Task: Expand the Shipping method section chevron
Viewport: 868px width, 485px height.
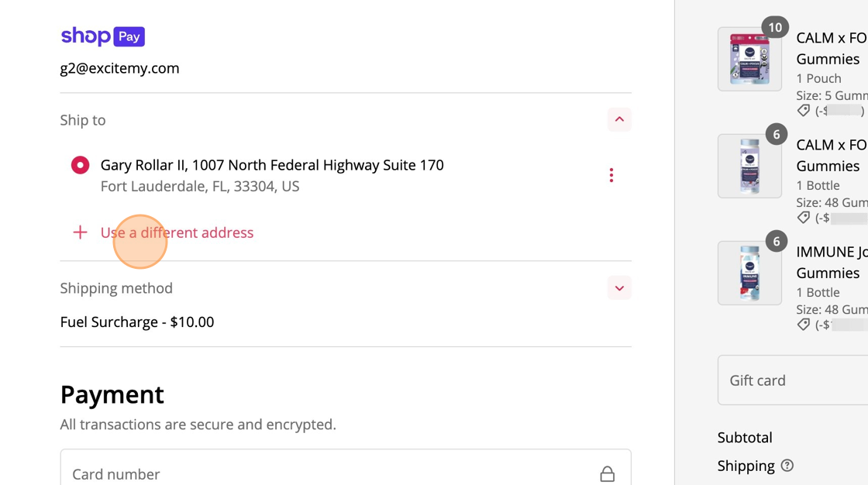Action: [x=619, y=288]
